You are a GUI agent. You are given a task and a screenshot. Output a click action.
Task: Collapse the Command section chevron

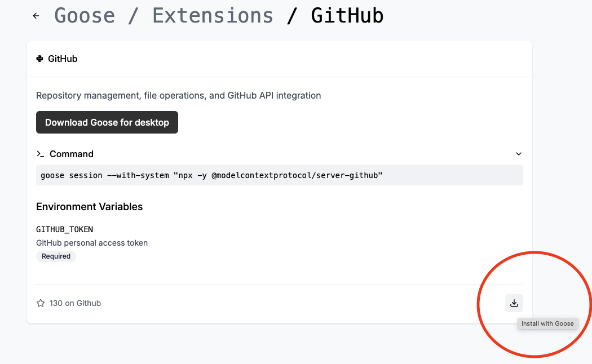pyautogui.click(x=518, y=153)
